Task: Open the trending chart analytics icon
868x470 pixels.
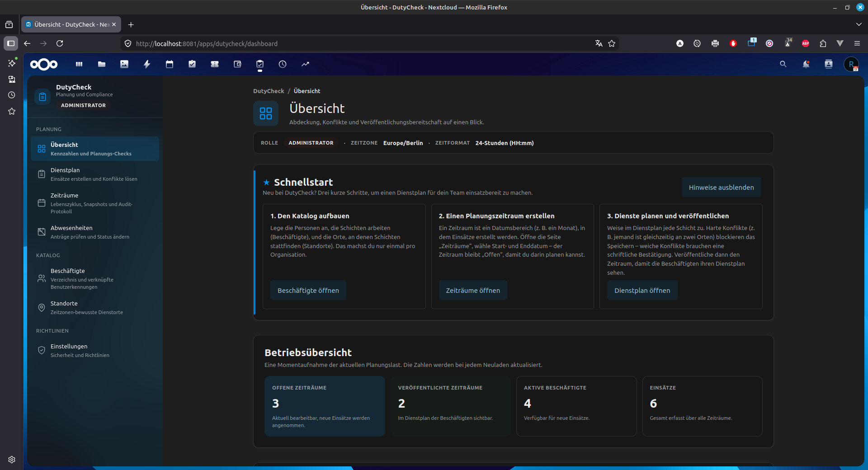Action: coord(305,64)
